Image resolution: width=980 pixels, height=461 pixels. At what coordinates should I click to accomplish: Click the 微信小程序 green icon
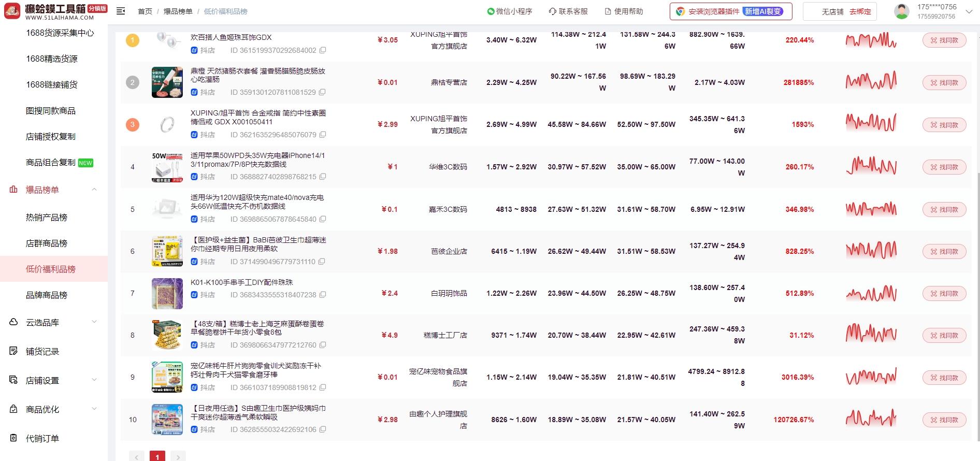[491, 11]
